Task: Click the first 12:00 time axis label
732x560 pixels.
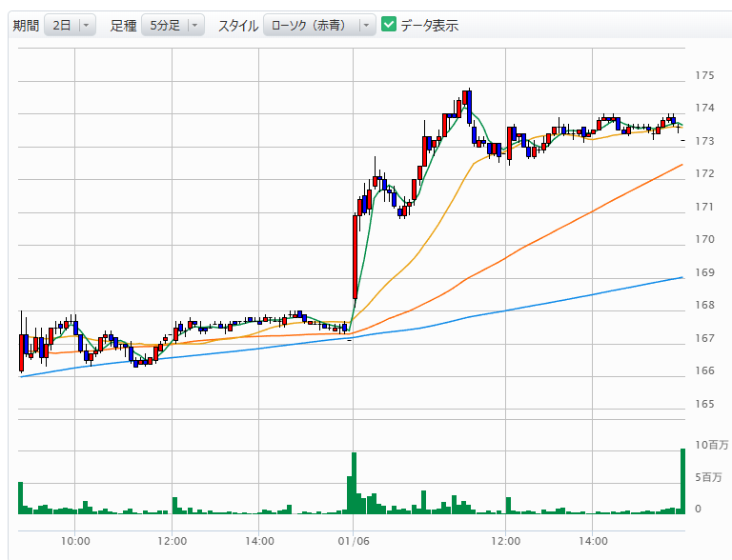Action: pos(172,541)
